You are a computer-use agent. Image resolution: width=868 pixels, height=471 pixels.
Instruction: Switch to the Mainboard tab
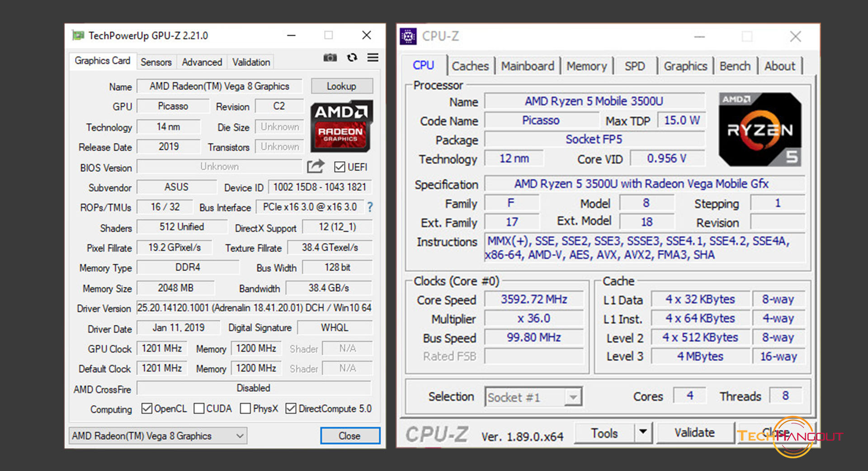click(528, 66)
